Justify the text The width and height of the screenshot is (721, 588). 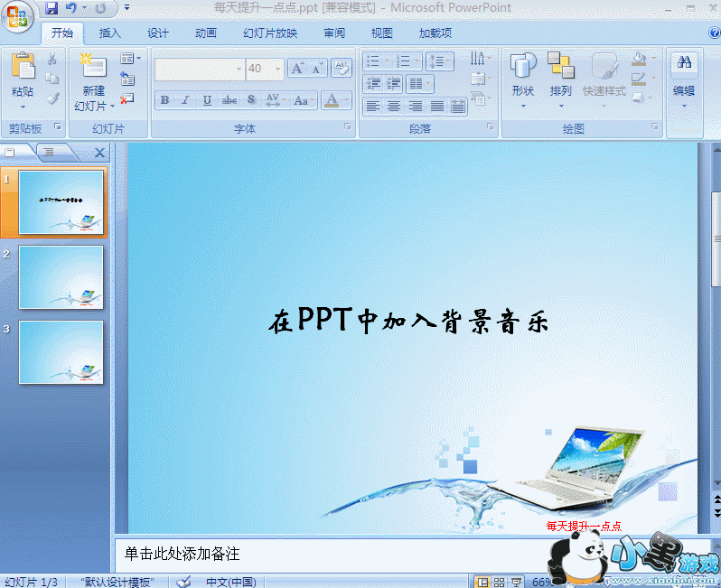pos(436,107)
